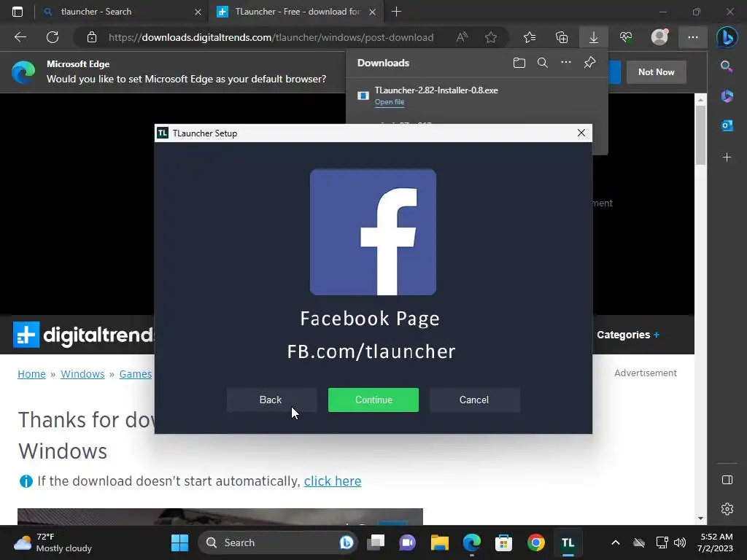Open the Games breadcrumb link

[x=135, y=374]
